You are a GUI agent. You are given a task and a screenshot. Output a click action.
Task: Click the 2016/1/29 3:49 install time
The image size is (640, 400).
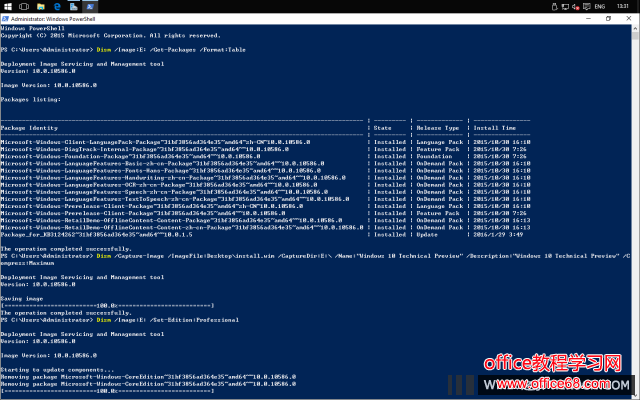click(x=498, y=235)
